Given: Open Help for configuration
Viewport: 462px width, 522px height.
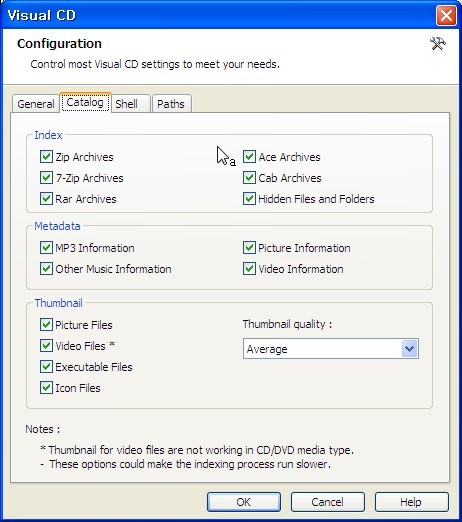Looking at the screenshot, I should pyautogui.click(x=411, y=502).
